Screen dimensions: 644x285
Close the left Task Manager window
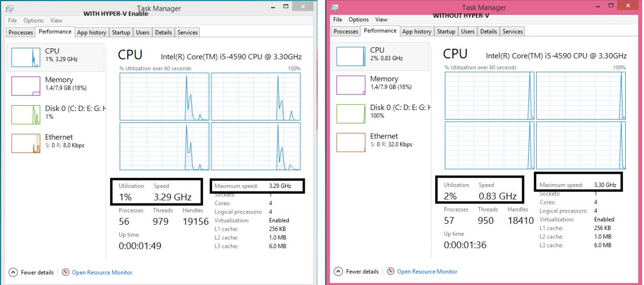click(304, 6)
